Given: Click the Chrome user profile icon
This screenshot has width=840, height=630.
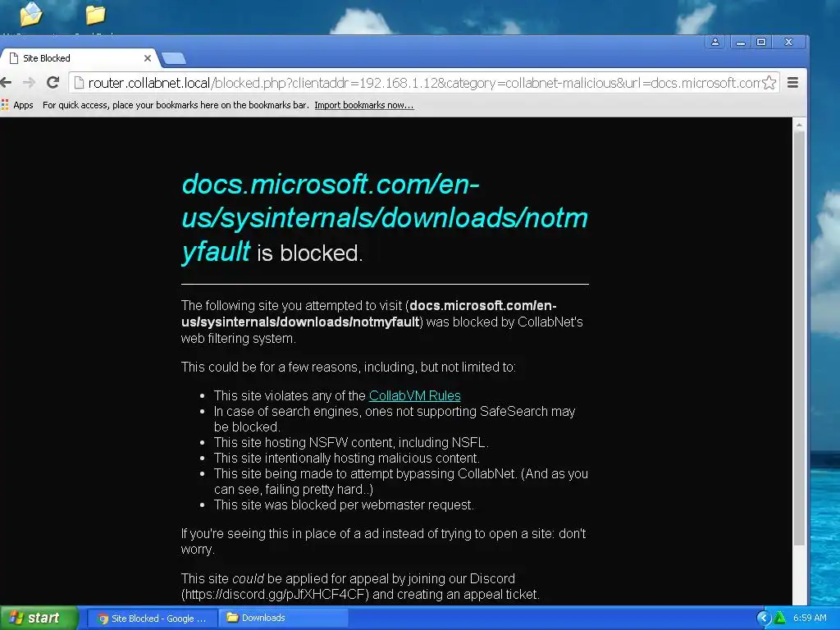Looking at the screenshot, I should 715,42.
